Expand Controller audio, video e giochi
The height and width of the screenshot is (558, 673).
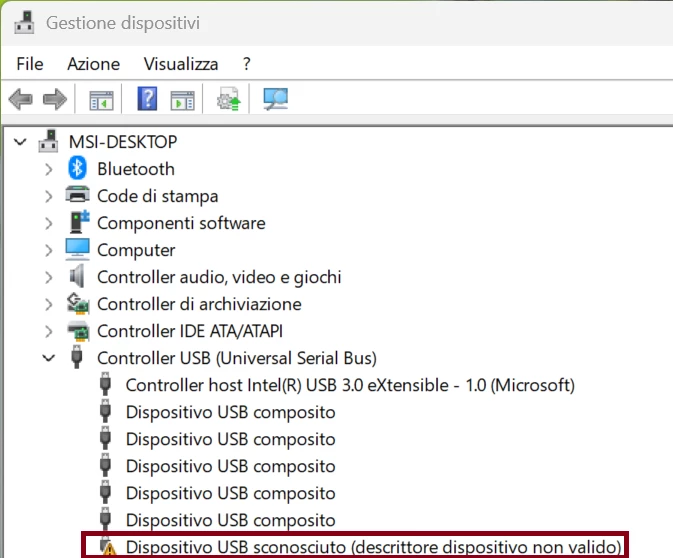(49, 277)
